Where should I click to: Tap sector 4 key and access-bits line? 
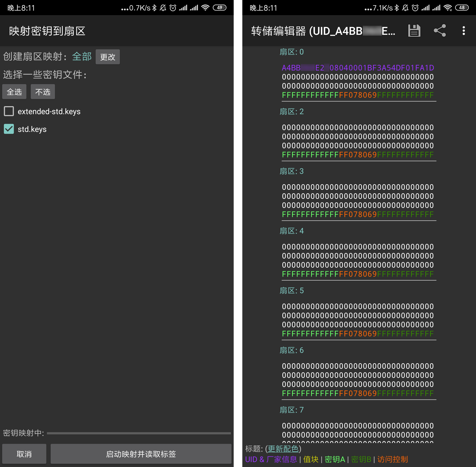click(358, 274)
